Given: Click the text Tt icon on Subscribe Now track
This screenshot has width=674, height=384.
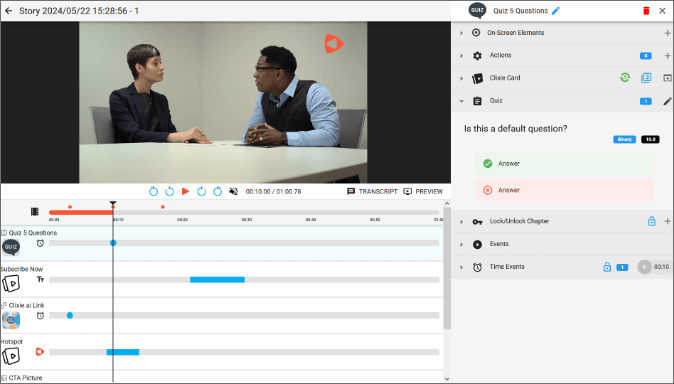Looking at the screenshot, I should pyautogui.click(x=40, y=280).
